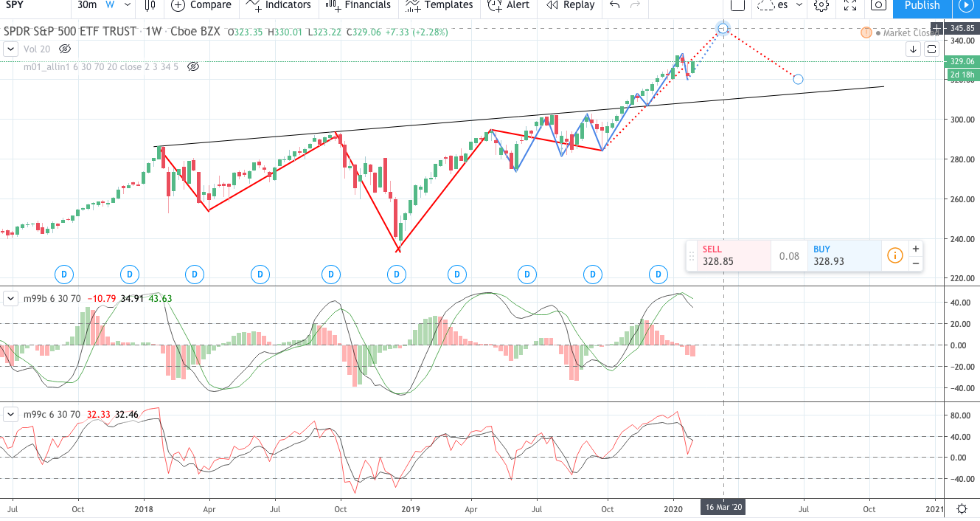
Task: Maximize the main chart pane
Action: [x=931, y=49]
